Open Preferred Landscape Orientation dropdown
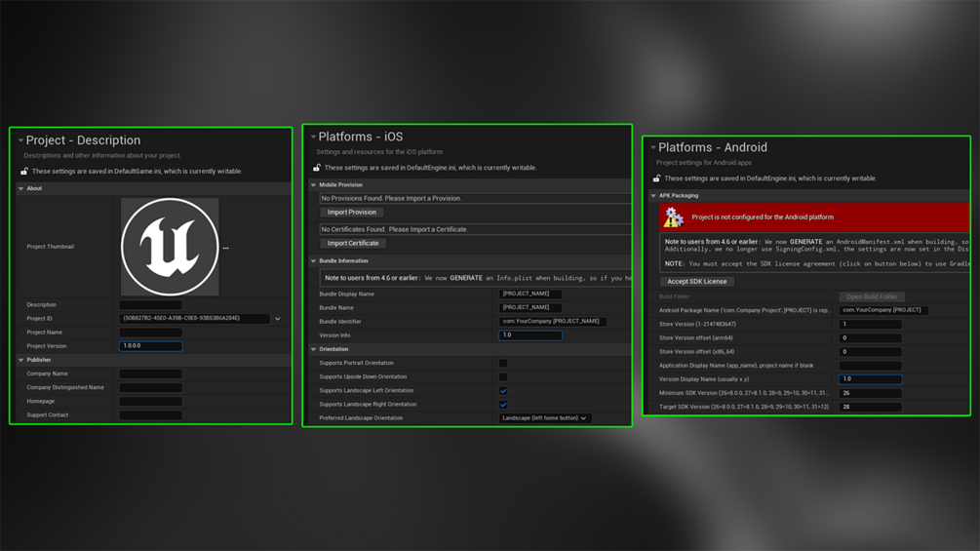 pos(544,418)
